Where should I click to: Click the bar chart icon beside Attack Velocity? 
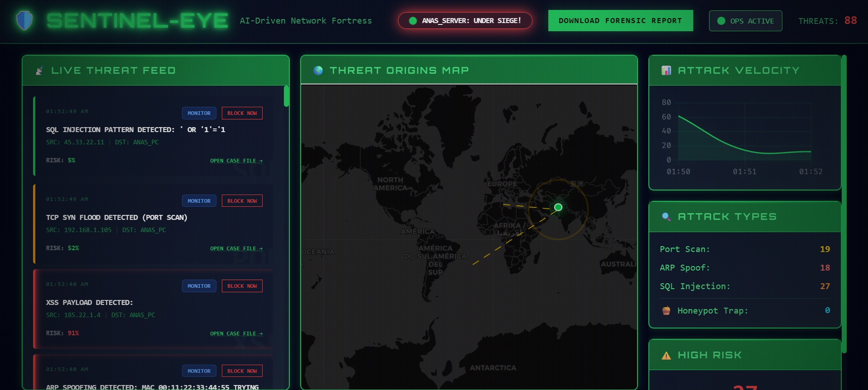pos(666,71)
